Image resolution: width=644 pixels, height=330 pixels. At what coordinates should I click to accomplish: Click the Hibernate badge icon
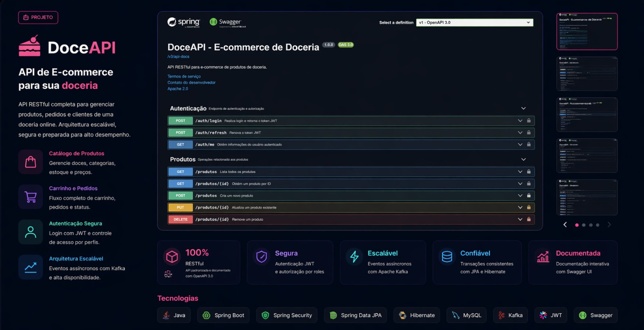[x=402, y=316]
